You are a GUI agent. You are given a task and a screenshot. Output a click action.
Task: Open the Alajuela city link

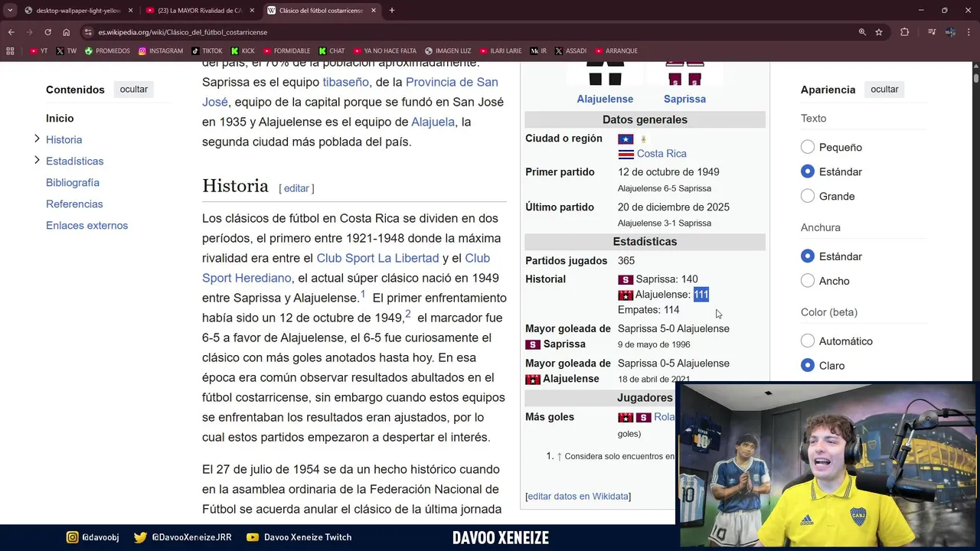click(x=433, y=122)
